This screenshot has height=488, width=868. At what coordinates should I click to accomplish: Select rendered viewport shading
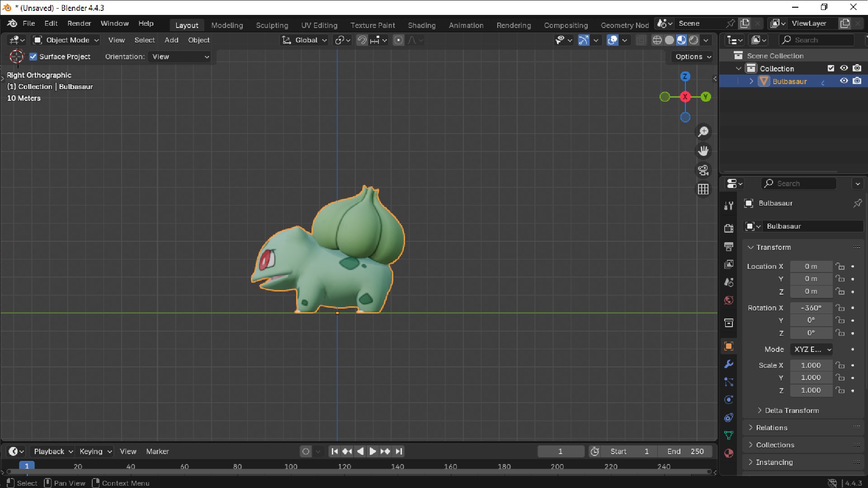point(694,40)
